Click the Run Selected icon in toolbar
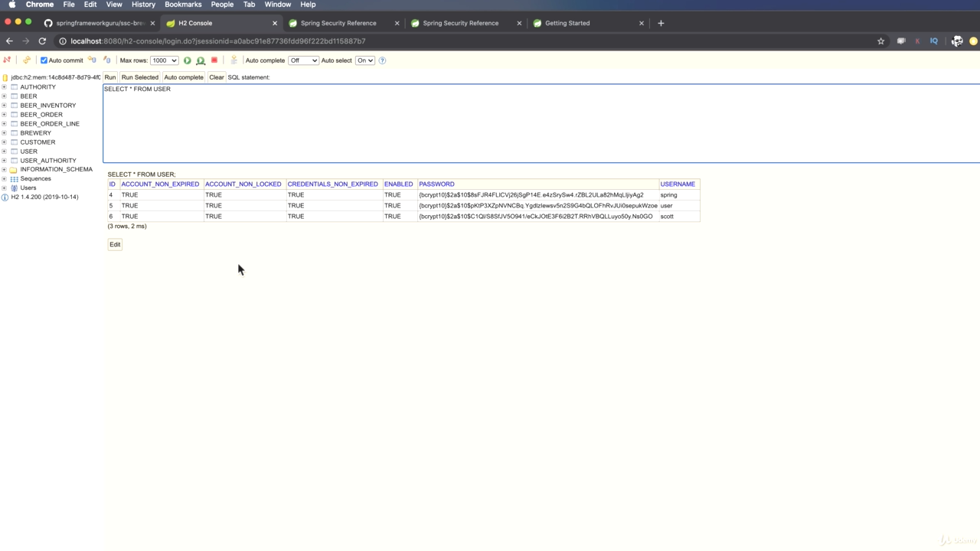This screenshot has width=980, height=551. point(201,60)
